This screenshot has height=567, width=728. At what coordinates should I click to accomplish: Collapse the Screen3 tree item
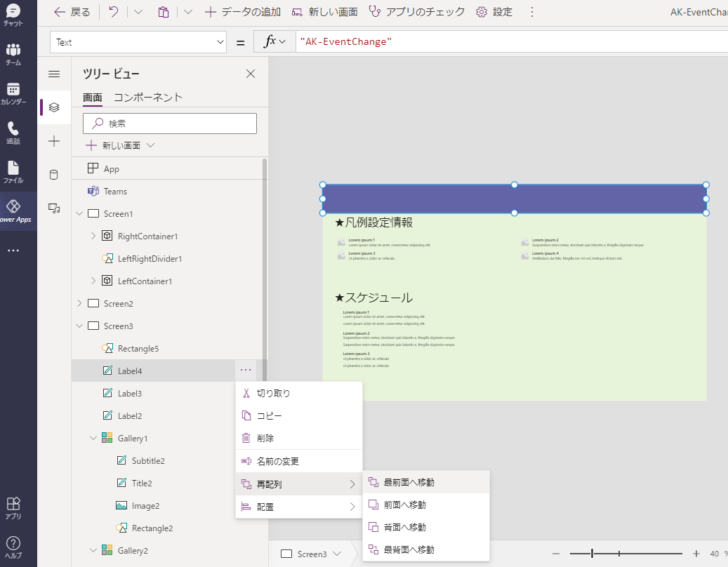79,326
